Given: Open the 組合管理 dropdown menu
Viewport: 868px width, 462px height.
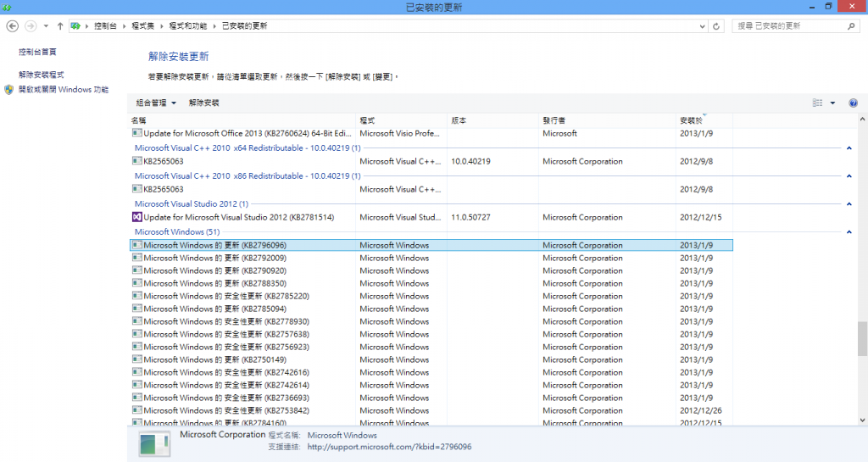Looking at the screenshot, I should tap(156, 103).
